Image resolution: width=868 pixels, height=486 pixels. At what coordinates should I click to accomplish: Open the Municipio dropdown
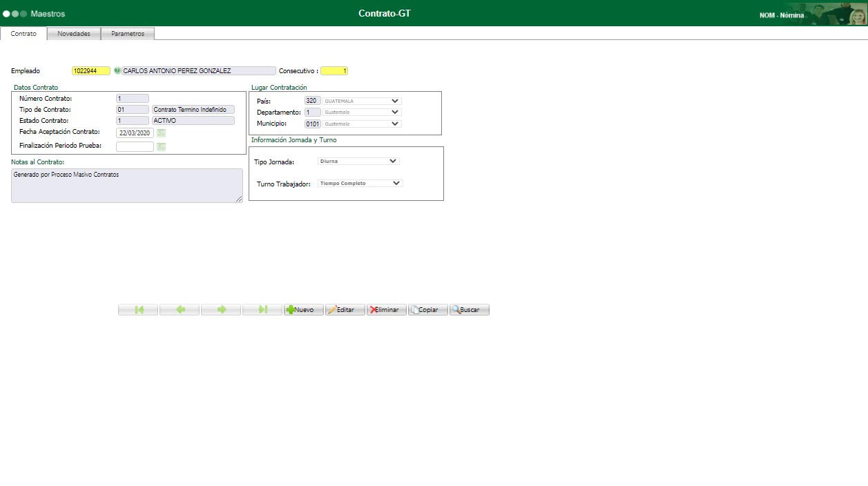[362, 124]
